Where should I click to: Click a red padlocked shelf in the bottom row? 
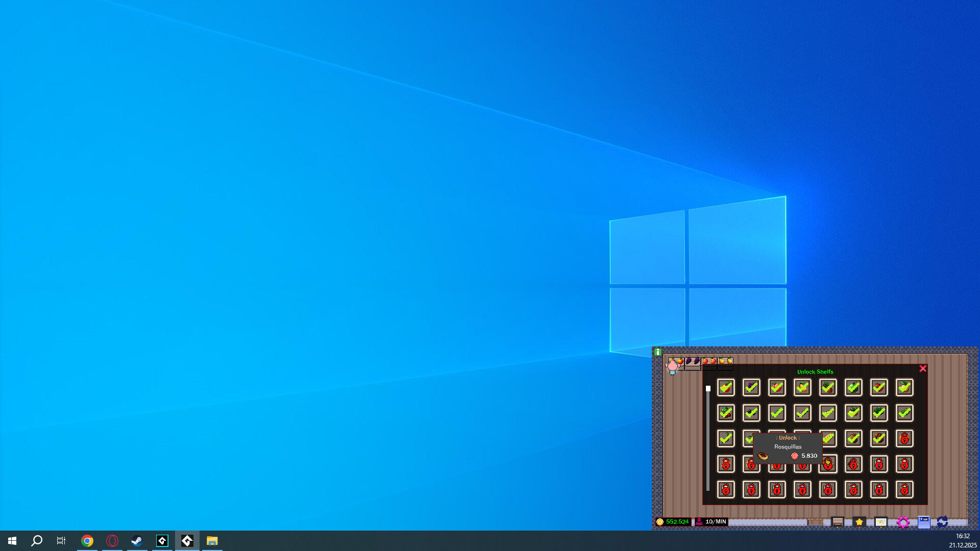coord(726,490)
